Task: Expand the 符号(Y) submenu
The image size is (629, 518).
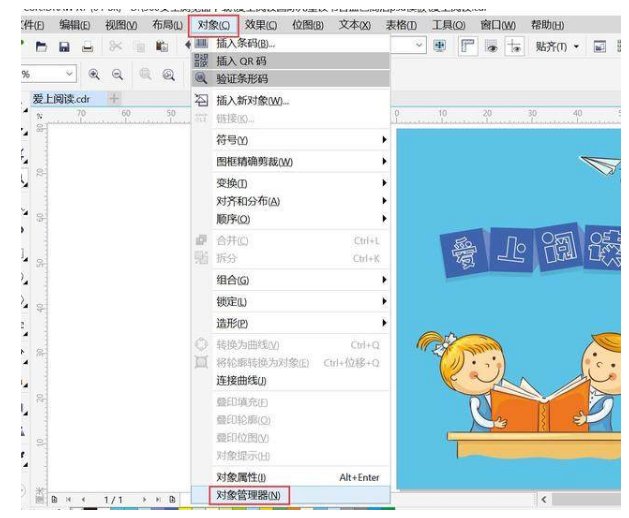Action: [x=291, y=140]
